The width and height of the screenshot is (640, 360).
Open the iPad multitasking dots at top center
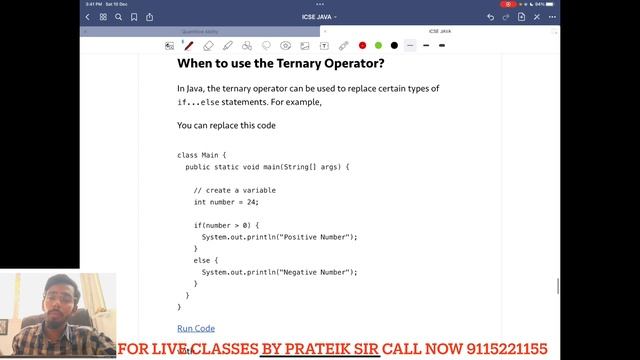(x=320, y=4)
